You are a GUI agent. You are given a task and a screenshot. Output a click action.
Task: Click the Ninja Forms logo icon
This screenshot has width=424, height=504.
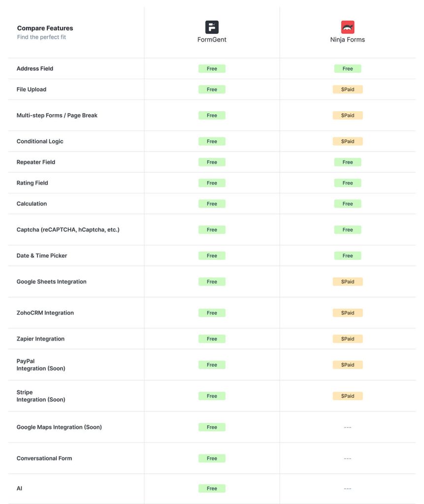point(348,27)
